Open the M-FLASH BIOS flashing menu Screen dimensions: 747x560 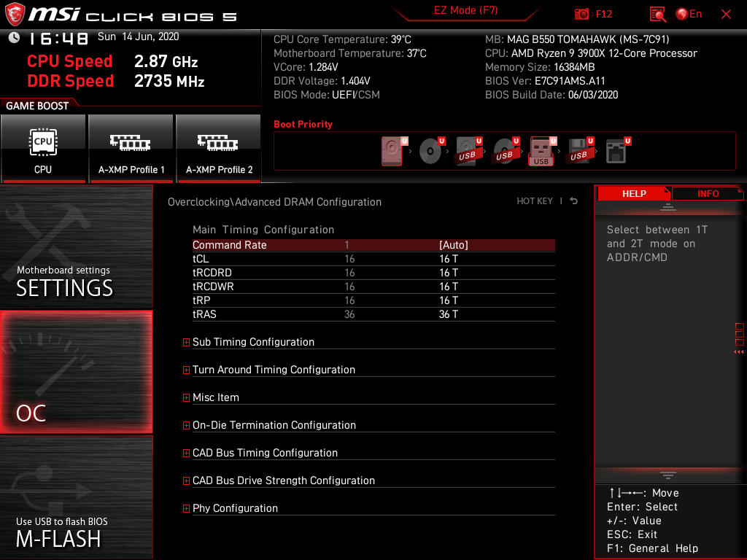[76, 497]
